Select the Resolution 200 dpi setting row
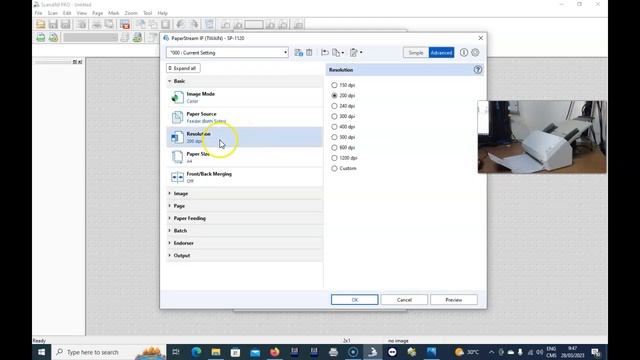Viewport: 640px width, 360px height. point(244,137)
